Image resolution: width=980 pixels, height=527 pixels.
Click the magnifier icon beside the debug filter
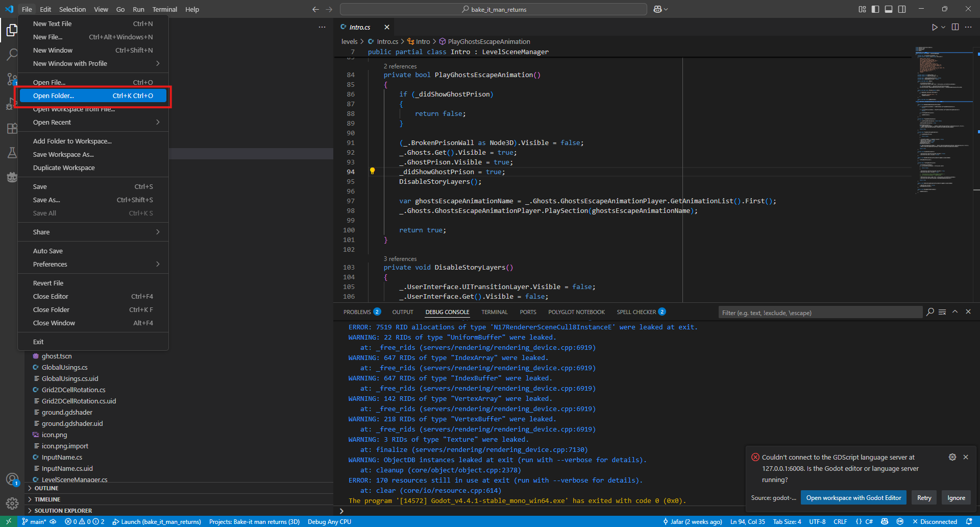coord(930,312)
